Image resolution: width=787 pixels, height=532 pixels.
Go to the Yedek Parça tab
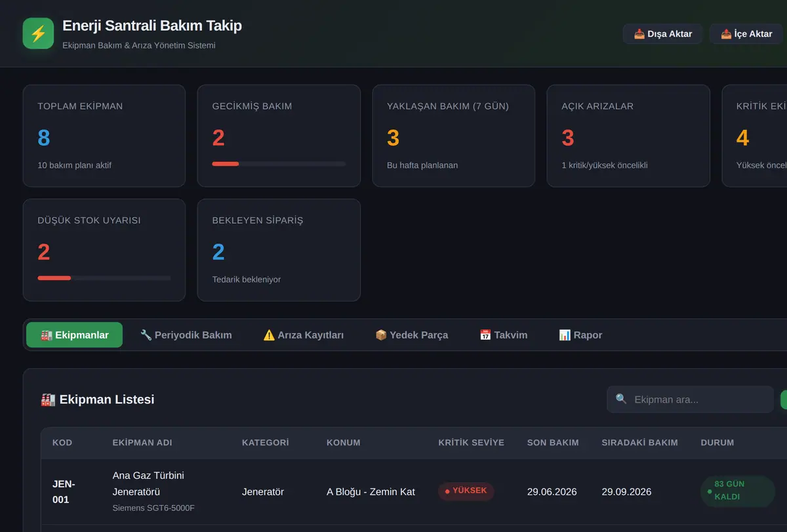411,335
